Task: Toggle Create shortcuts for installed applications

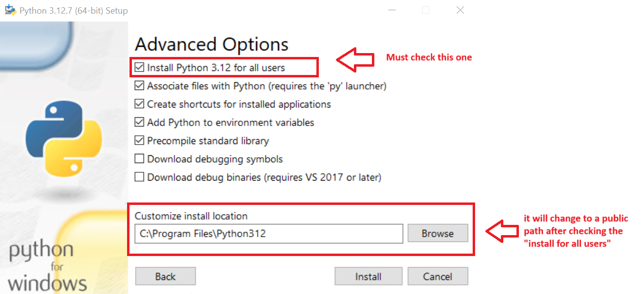Action: pos(139,104)
